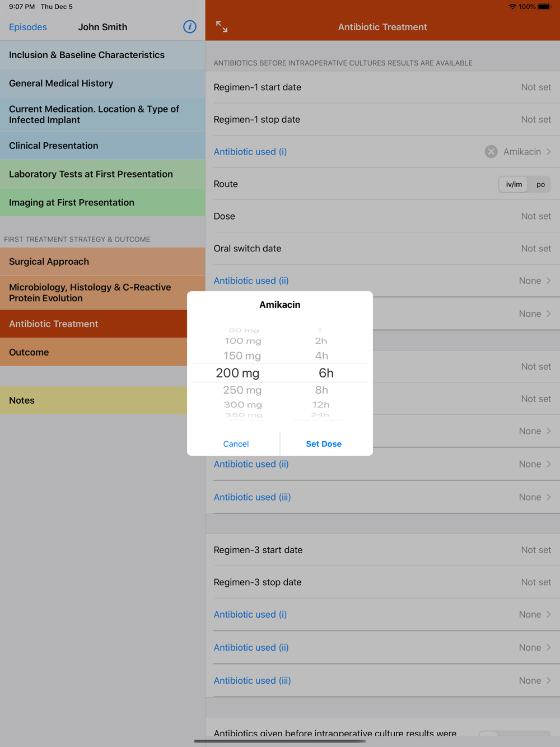Set the Dose field value
This screenshot has height=747, width=560.
[x=382, y=216]
